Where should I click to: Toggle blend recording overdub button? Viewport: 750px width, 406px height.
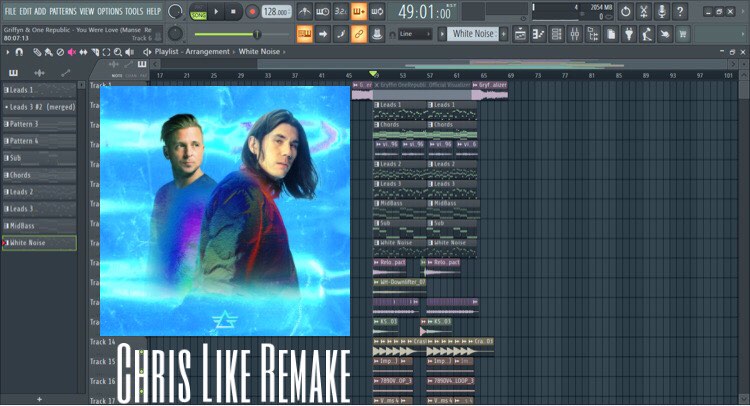pos(359,11)
